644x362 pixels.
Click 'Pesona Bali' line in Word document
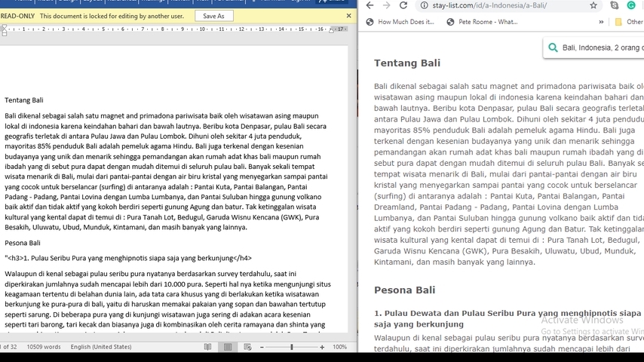pos(23,243)
